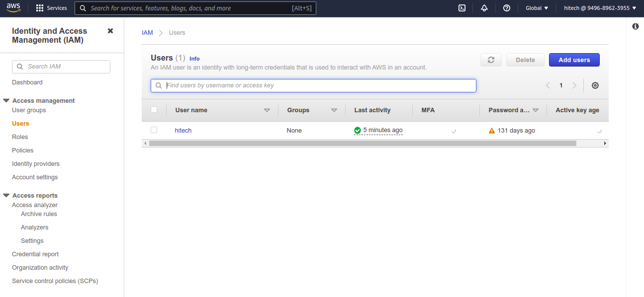
Task: Click the Last activity column header
Action: [372, 110]
